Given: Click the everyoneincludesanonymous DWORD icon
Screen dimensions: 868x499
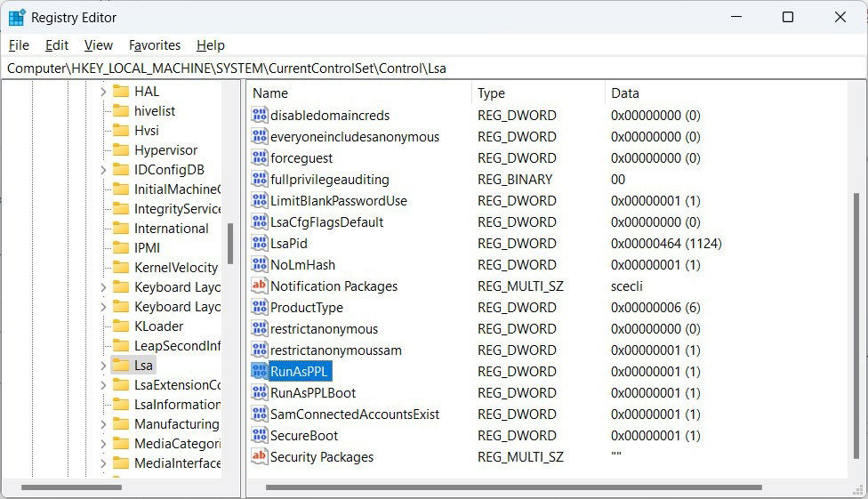Looking at the screenshot, I should 259,136.
